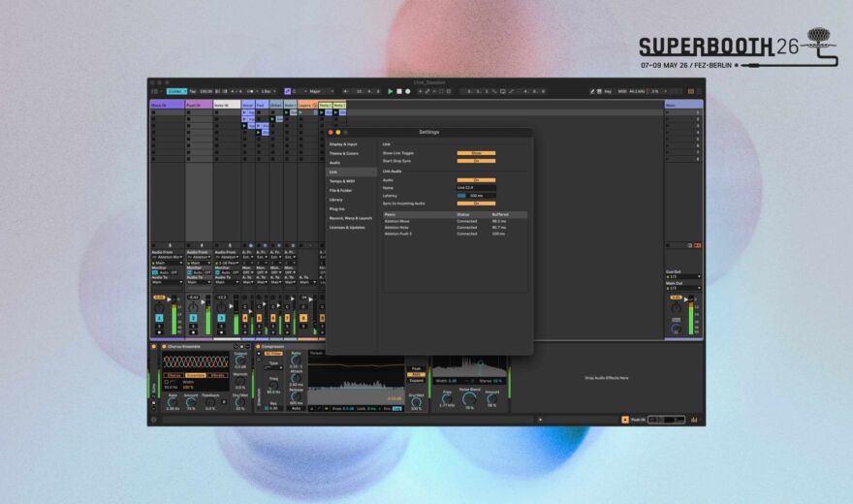Open Display & Input settings page
This screenshot has width=853, height=504.
(343, 144)
